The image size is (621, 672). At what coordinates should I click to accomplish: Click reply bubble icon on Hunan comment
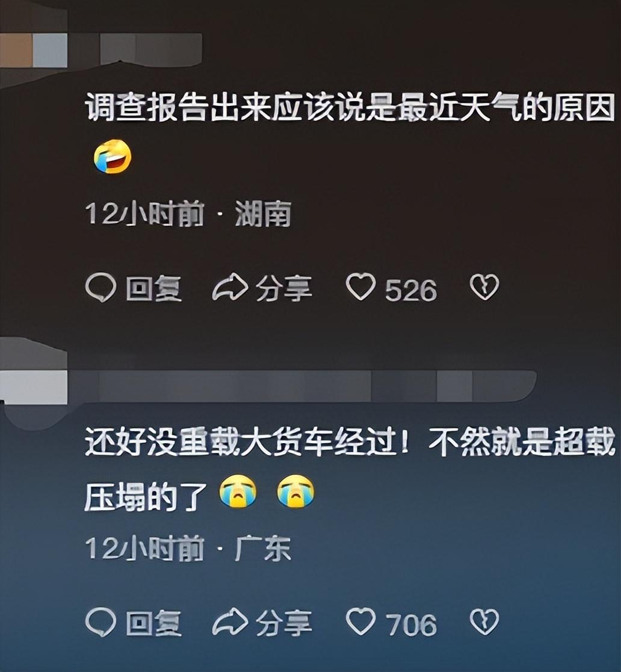point(100,288)
